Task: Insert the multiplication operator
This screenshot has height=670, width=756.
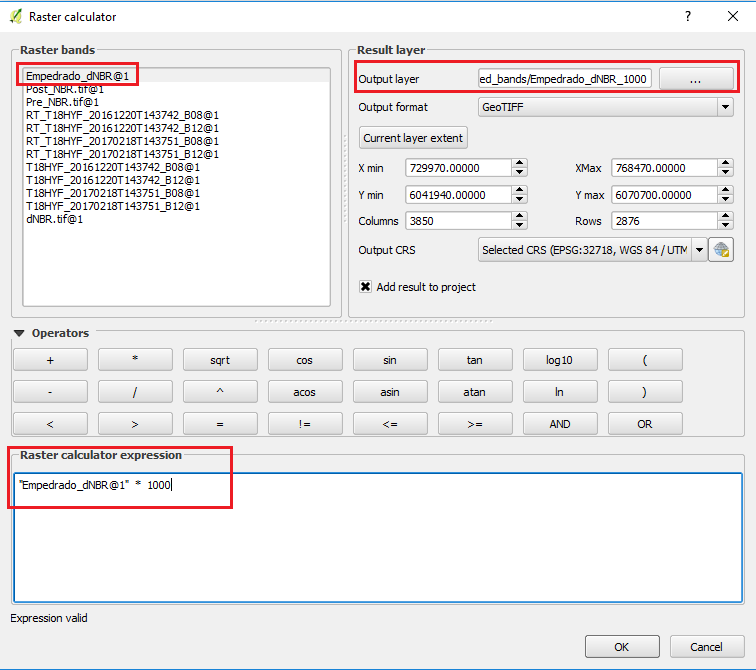Action: pos(135,360)
